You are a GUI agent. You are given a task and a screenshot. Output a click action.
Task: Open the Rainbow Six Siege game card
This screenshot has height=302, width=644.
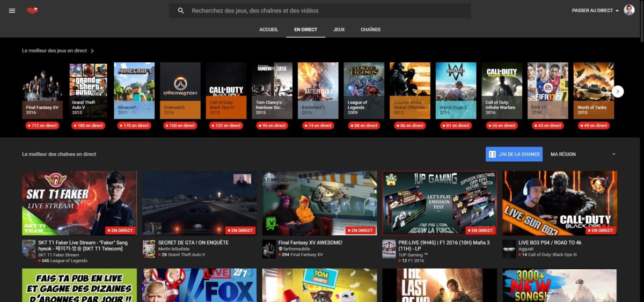pos(272,91)
